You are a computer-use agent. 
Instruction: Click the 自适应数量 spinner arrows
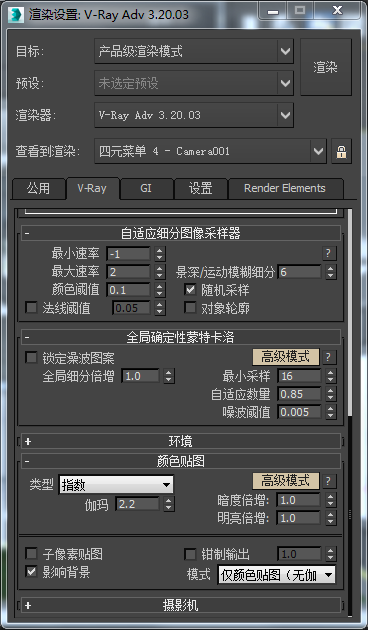pyautogui.click(x=331, y=394)
